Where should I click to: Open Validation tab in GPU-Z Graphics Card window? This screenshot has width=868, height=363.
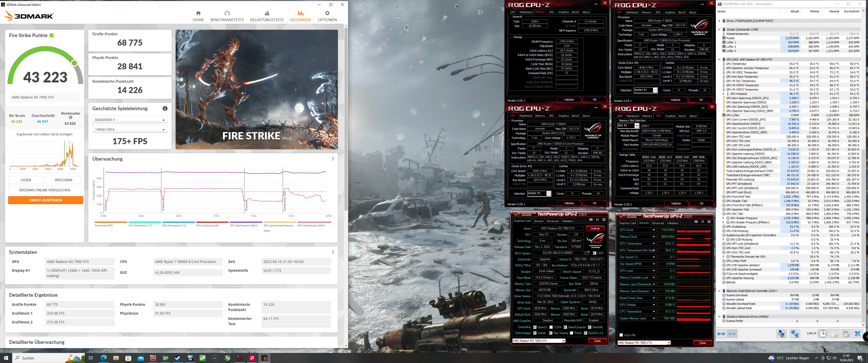(567, 221)
